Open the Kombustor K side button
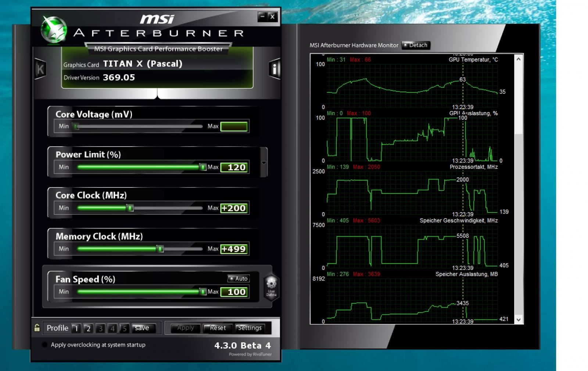This screenshot has height=371, width=588. (40, 69)
